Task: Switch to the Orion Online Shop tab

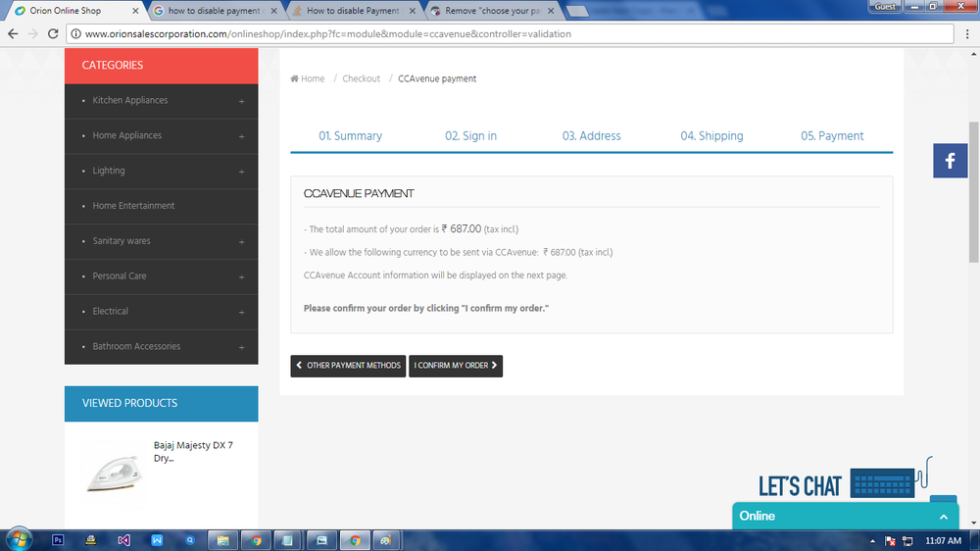Action: click(73, 11)
